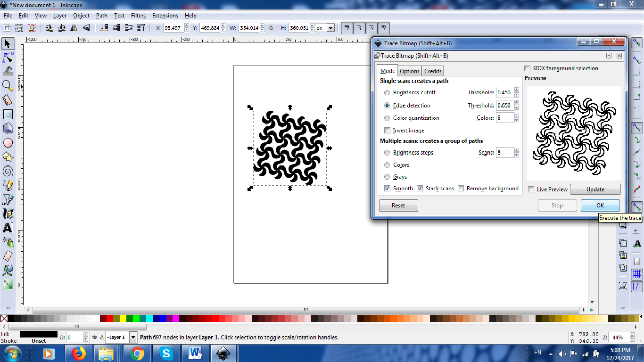Select the Bezier pen tool

point(8,199)
